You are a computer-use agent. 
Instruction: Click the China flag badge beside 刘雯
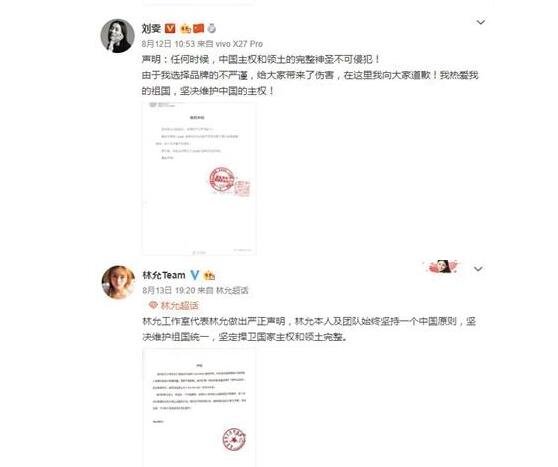tap(199, 28)
